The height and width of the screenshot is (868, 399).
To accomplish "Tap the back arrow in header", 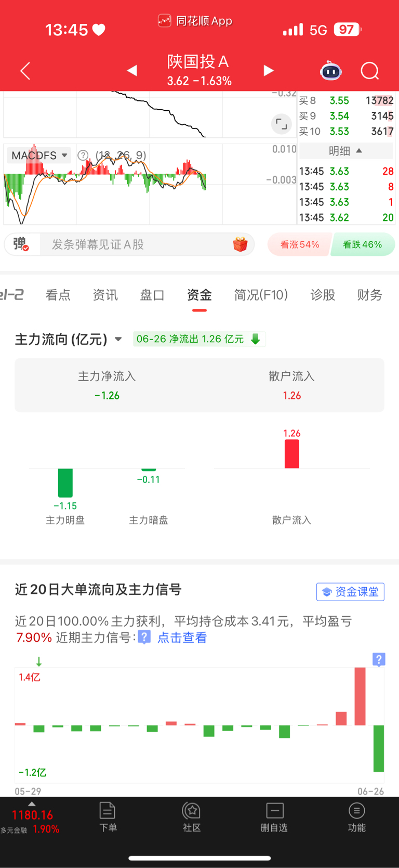I will point(25,71).
